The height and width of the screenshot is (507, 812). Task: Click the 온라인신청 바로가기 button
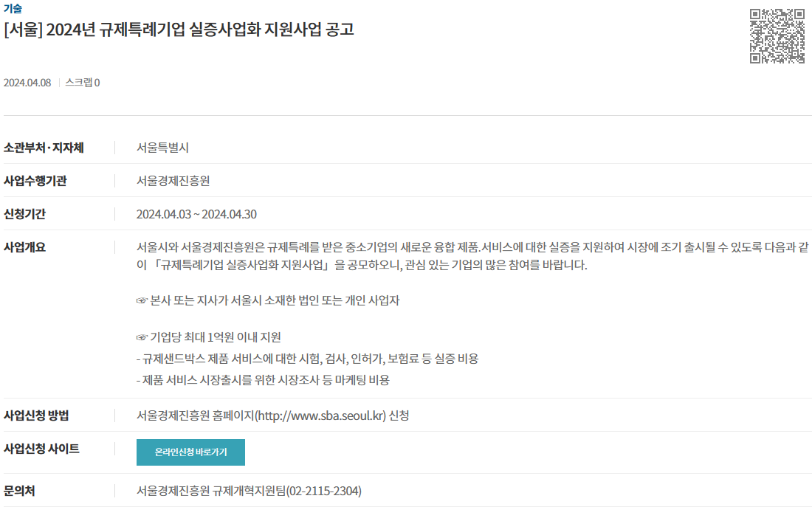click(x=190, y=452)
